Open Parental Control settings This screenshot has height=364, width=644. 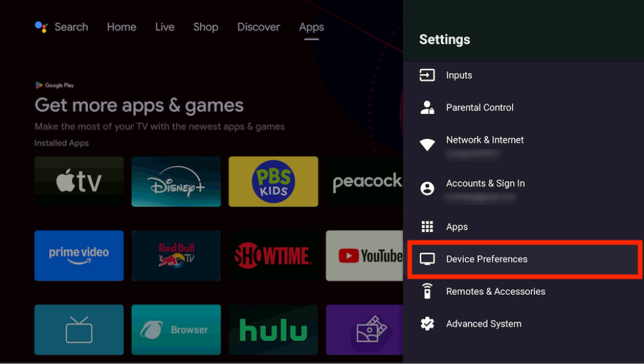(523, 108)
